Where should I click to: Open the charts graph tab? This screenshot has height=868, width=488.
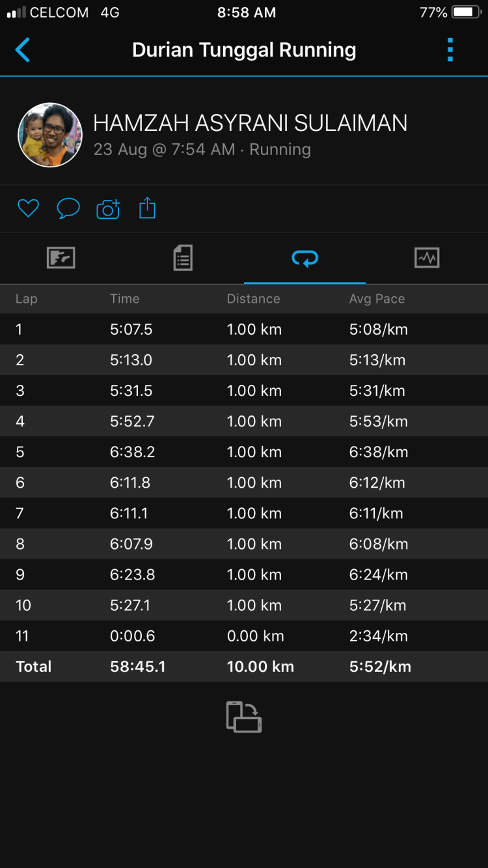click(x=427, y=259)
